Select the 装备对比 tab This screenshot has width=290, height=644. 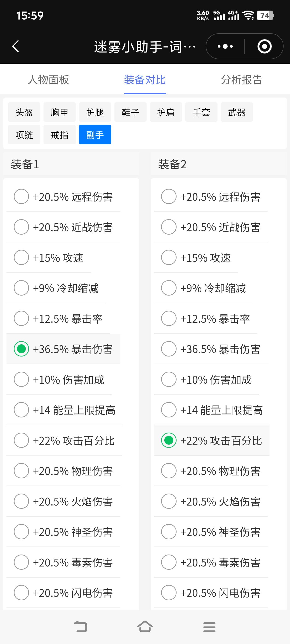pyautogui.click(x=145, y=80)
